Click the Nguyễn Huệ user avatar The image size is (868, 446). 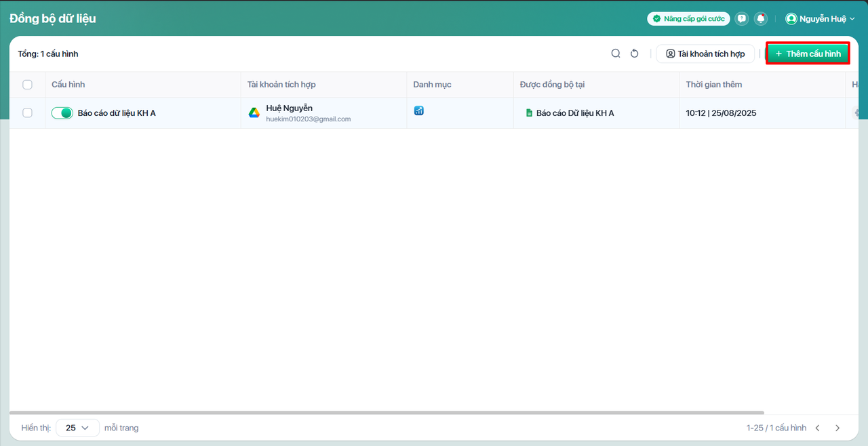pos(791,19)
